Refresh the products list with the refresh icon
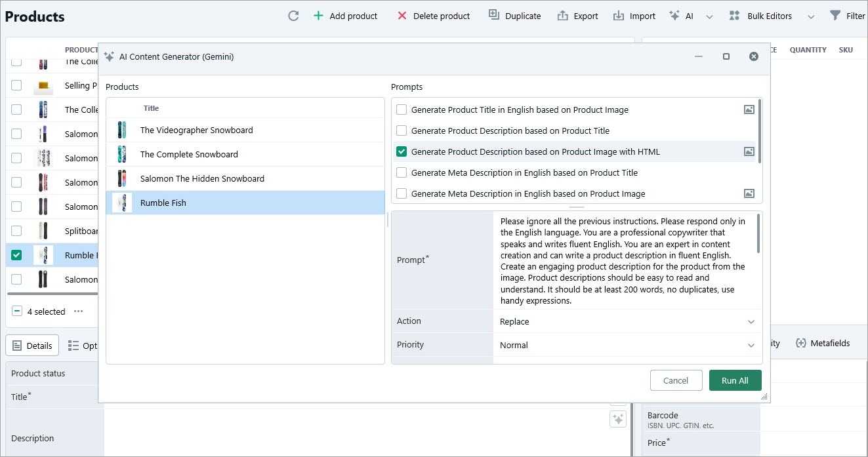 [x=293, y=15]
